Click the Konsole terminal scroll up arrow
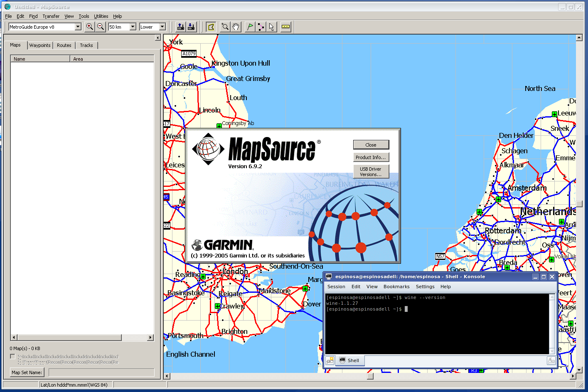 (x=552, y=297)
